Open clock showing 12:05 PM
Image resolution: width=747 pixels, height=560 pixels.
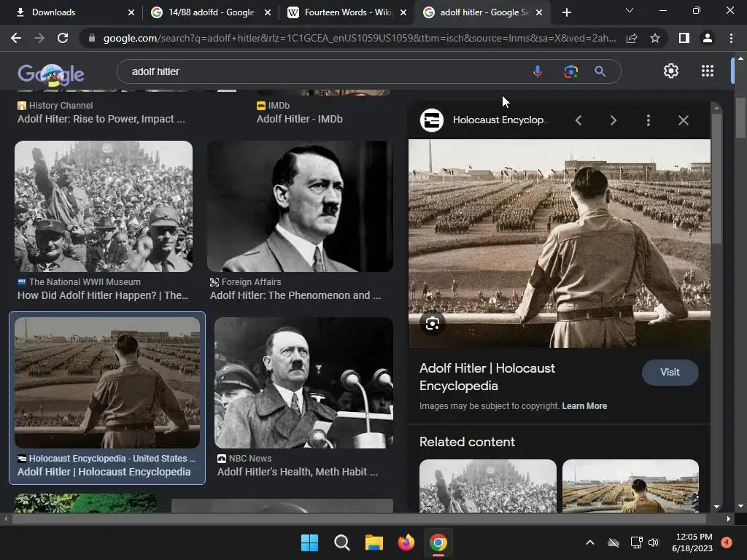[x=693, y=542]
